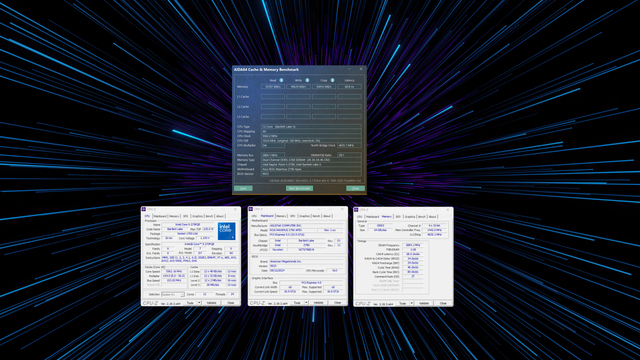Viewport: 640px width, 360px height.
Task: Click Close button in CPU-Z CPU window
Action: (231, 303)
